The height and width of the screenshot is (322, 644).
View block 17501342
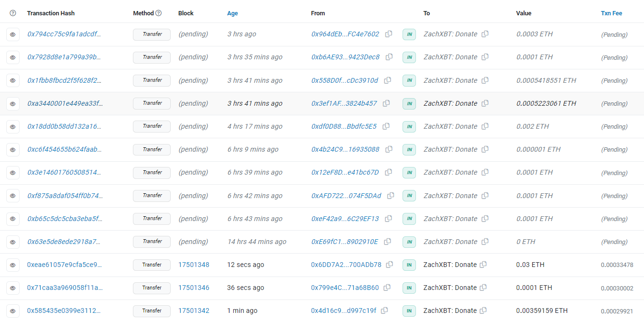(194, 311)
